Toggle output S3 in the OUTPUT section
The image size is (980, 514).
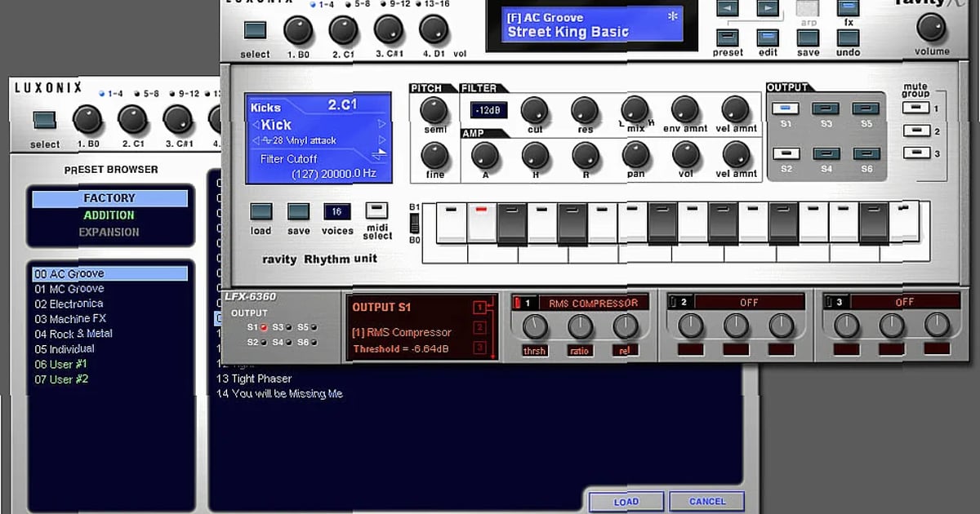pos(826,107)
